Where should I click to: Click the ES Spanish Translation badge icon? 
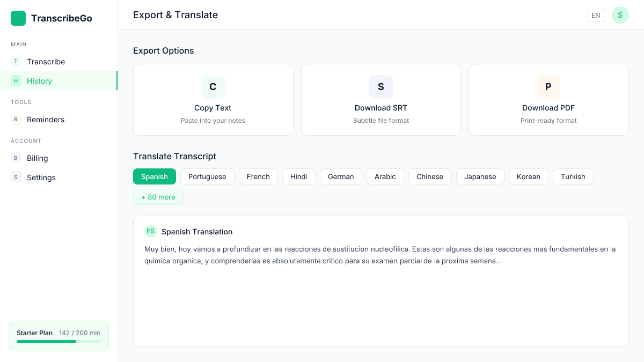pyautogui.click(x=151, y=231)
